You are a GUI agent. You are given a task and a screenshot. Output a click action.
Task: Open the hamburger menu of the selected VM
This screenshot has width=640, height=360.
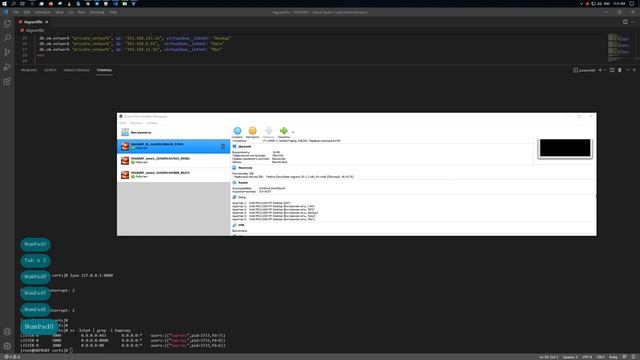tap(223, 146)
